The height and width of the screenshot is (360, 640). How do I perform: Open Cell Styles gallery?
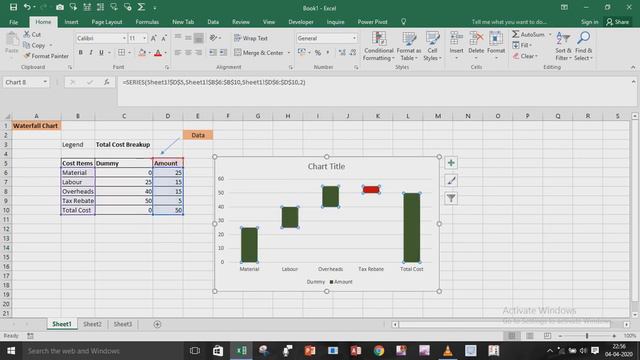432,46
